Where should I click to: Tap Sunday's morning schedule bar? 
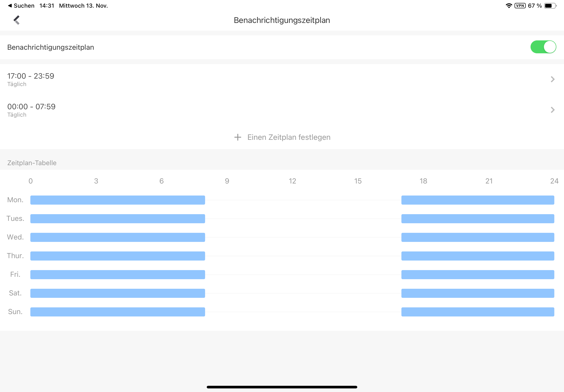[x=118, y=312]
